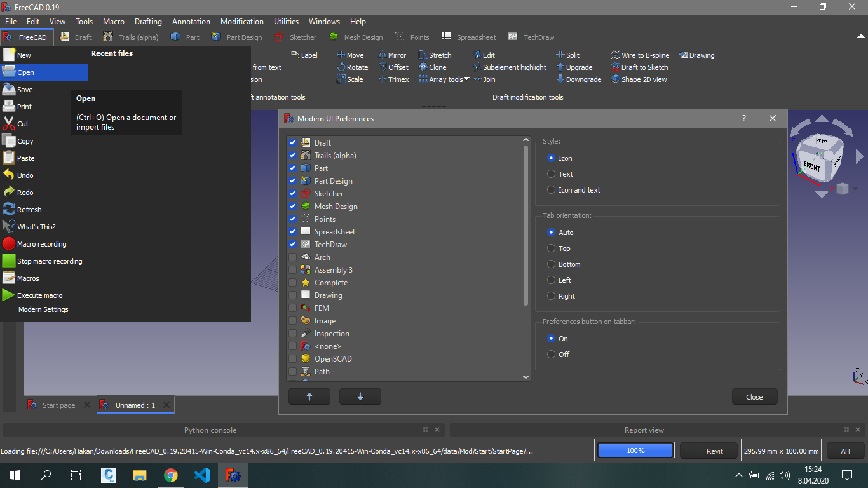
Task: Set tab orientation to Left
Action: (x=552, y=280)
